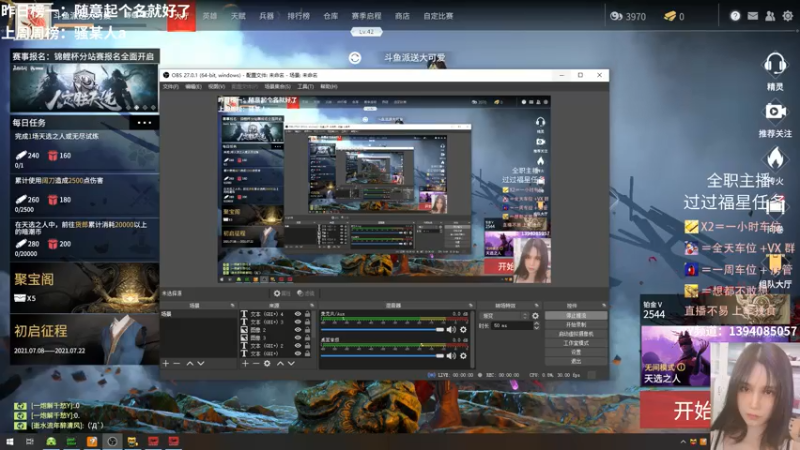Viewport: 800px width, 450px height.
Task: Open Windows Task View on the taskbar
Action: [x=30, y=441]
